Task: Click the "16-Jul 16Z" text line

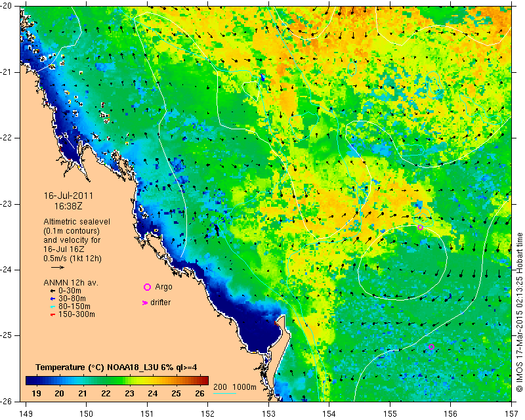Action: click(x=64, y=249)
